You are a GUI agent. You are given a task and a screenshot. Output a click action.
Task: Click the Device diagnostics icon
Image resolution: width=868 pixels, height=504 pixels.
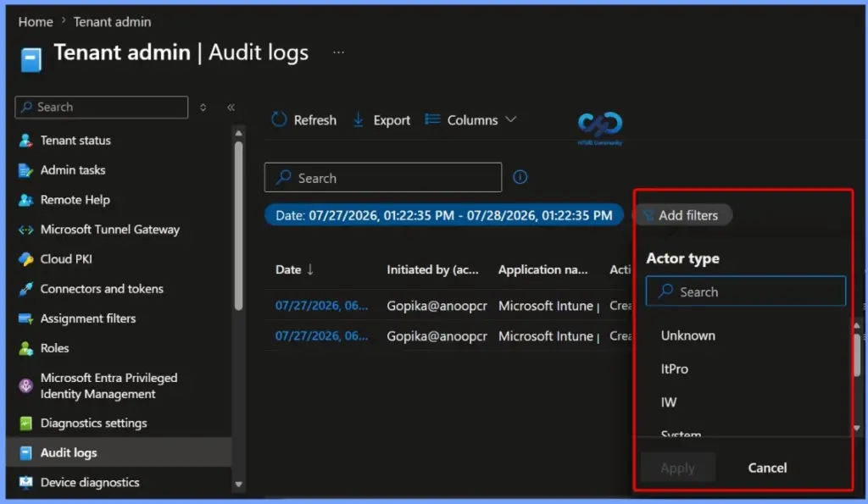[x=25, y=483]
